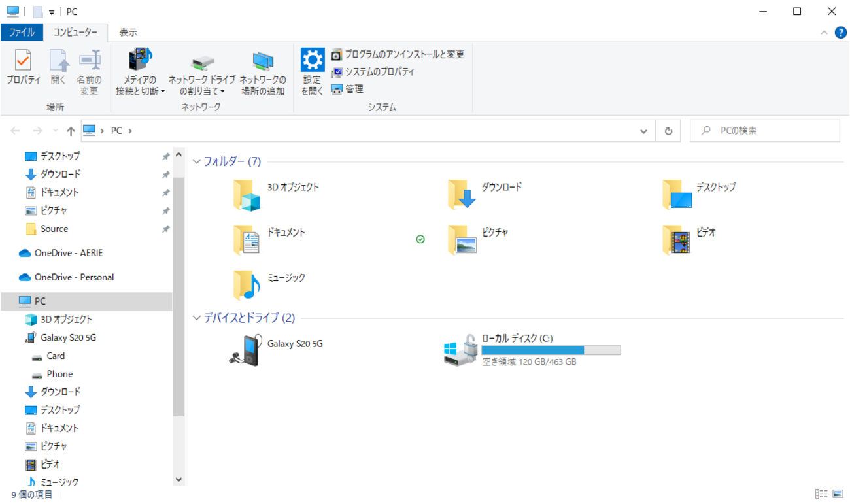Open the Source folder in the sidebar

tap(54, 229)
